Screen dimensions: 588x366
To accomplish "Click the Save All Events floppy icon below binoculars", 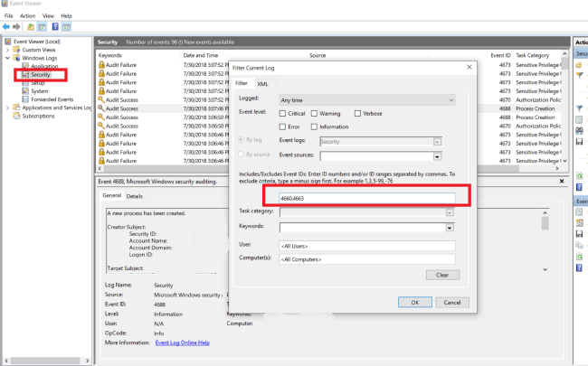I will tap(579, 142).
